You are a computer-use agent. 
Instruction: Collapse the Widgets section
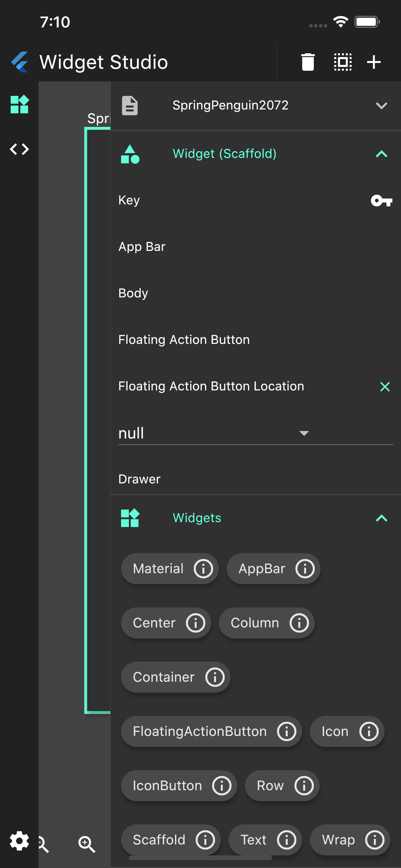(381, 518)
